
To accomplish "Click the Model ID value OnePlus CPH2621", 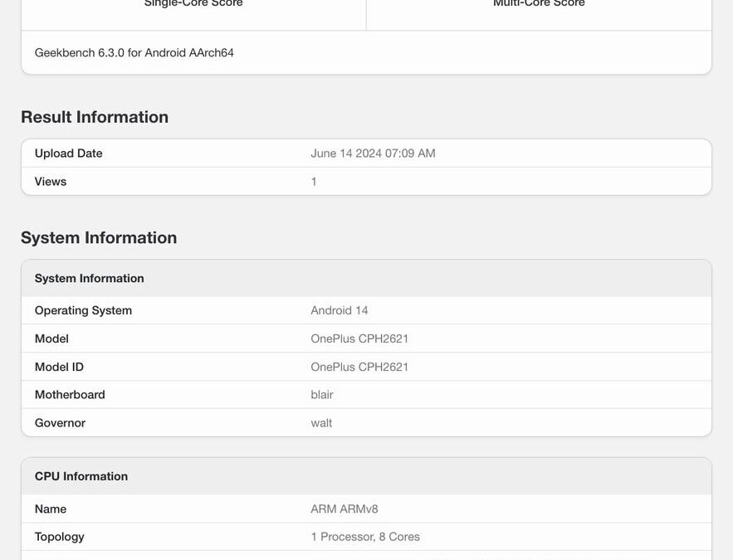I will [359, 366].
